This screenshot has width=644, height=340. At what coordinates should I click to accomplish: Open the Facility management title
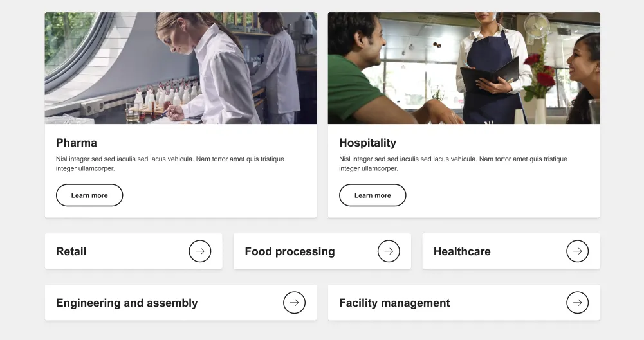(394, 303)
